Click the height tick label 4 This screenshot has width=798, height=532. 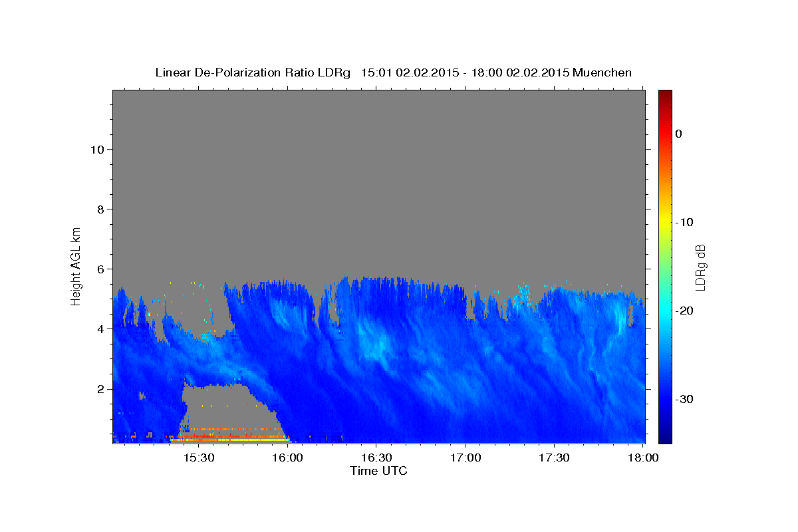99,329
